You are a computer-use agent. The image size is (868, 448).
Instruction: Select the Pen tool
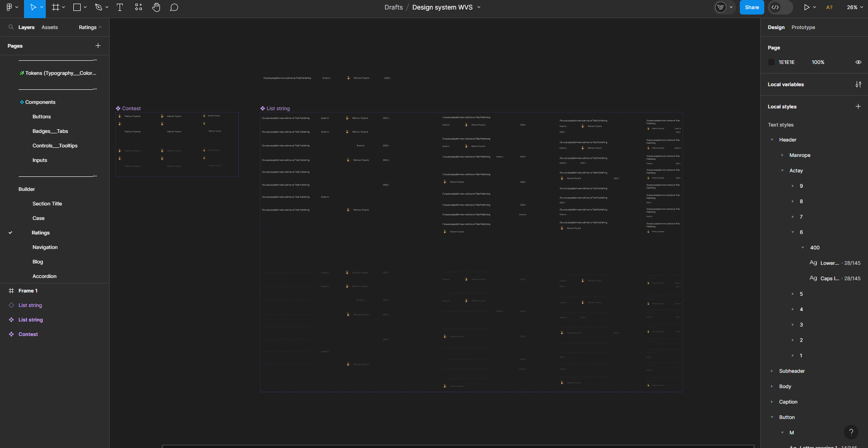[x=98, y=7]
